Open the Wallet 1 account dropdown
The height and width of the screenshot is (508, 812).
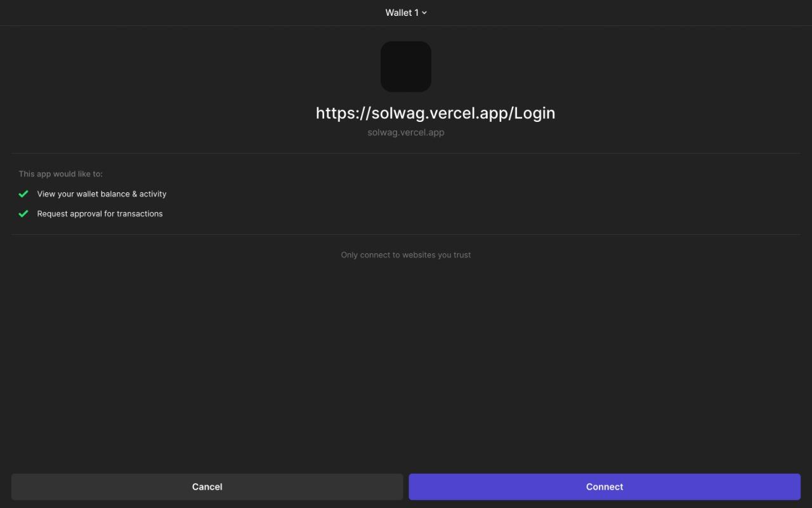(x=406, y=13)
